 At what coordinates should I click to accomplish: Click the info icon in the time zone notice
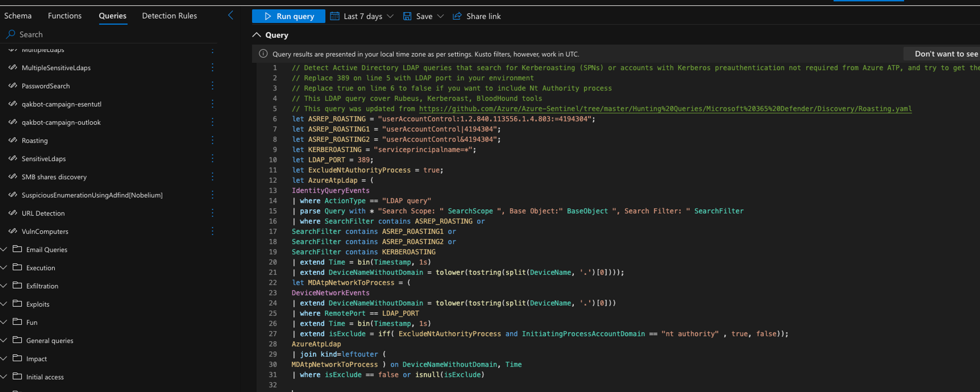263,54
